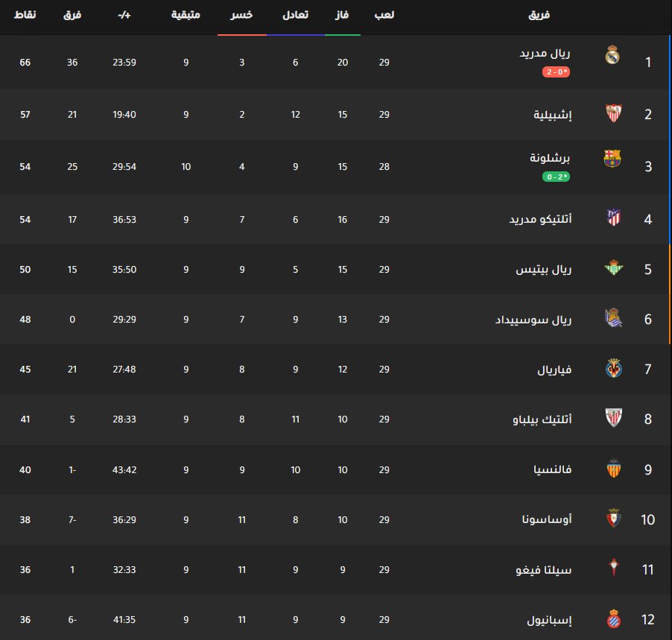The image size is (672, 640).
Task: Sort table by نقاط column header
Action: coord(25,15)
